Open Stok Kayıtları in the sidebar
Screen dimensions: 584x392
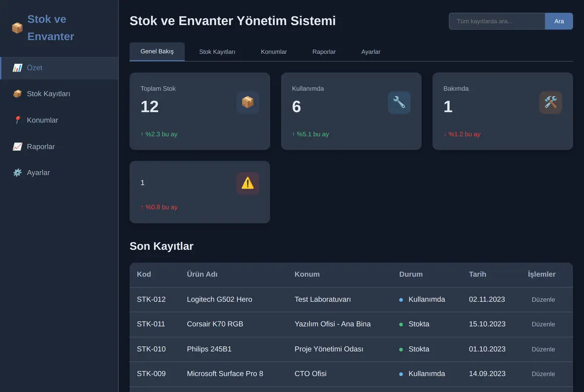(x=59, y=94)
